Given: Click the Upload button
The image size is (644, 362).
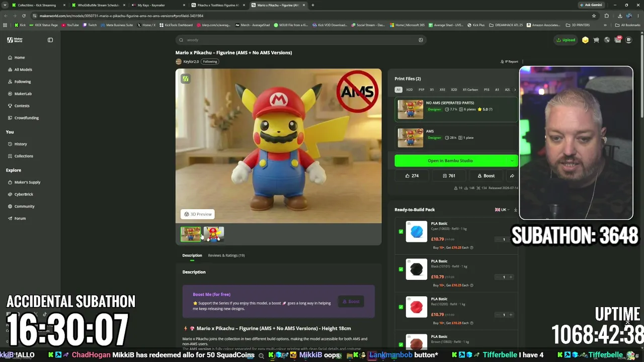Looking at the screenshot, I should pyautogui.click(x=566, y=40).
